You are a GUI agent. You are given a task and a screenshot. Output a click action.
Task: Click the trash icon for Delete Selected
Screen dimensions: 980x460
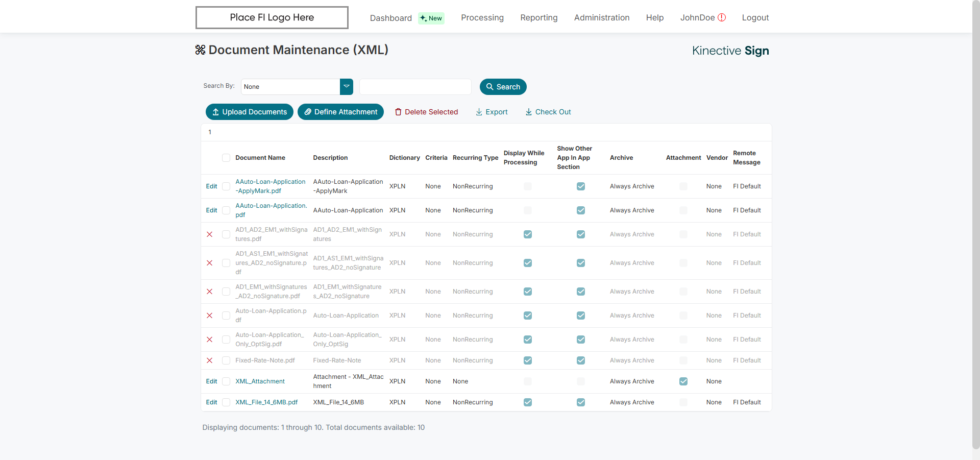pyautogui.click(x=398, y=112)
